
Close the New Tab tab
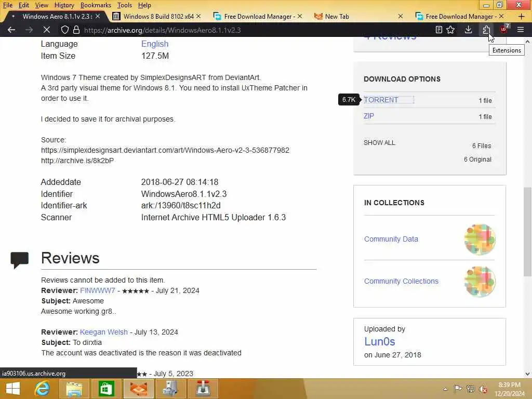click(401, 16)
